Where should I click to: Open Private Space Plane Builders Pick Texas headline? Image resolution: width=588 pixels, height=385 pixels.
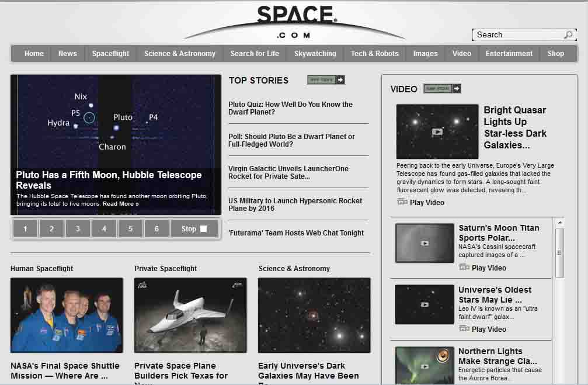[x=181, y=373]
